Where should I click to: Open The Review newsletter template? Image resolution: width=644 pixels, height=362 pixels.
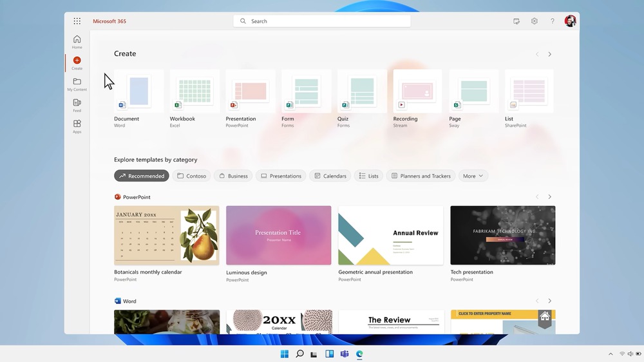(x=391, y=321)
